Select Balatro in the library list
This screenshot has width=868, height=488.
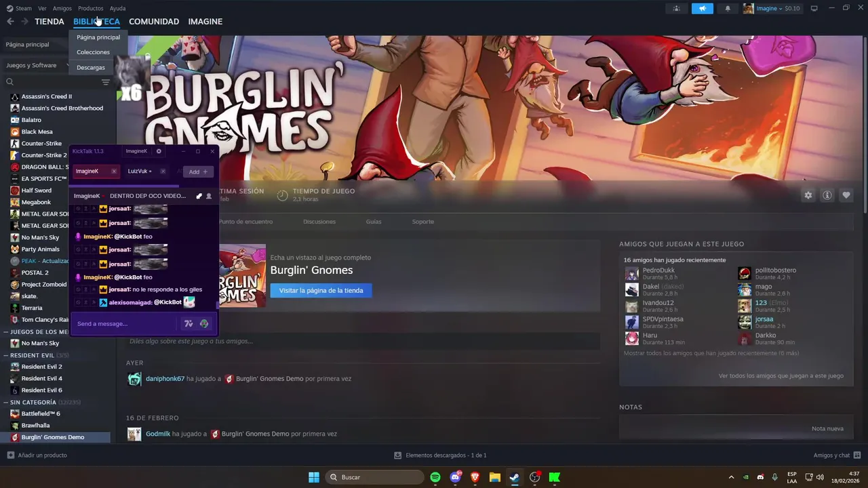[31, 120]
